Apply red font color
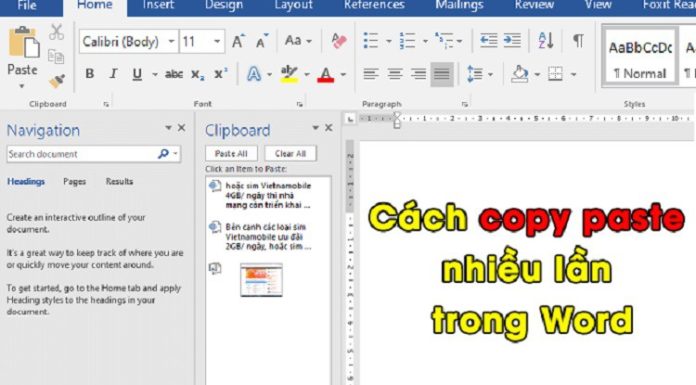Viewport: 696px width, 385px height. [x=325, y=75]
